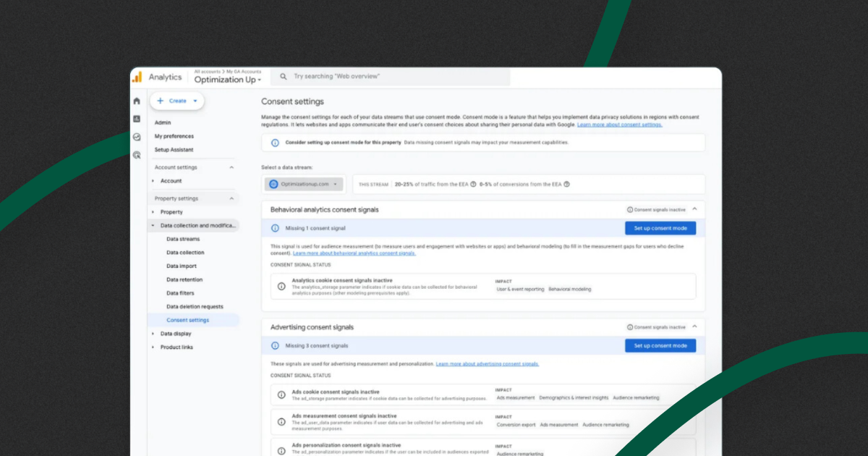
Task: Open Admin in the left menu
Action: [163, 122]
